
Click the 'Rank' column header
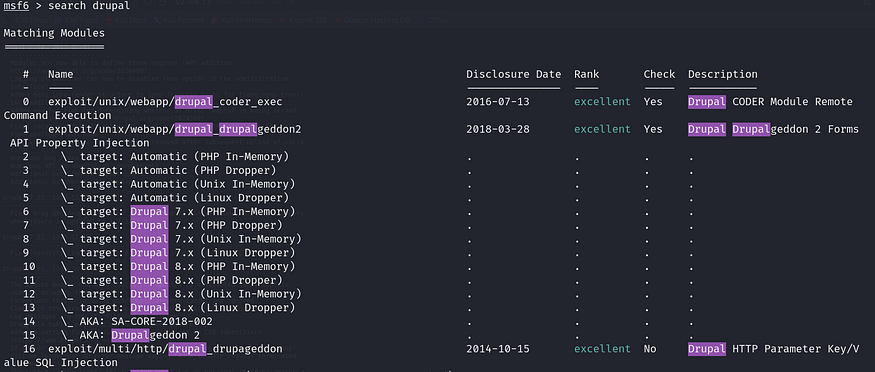click(586, 74)
